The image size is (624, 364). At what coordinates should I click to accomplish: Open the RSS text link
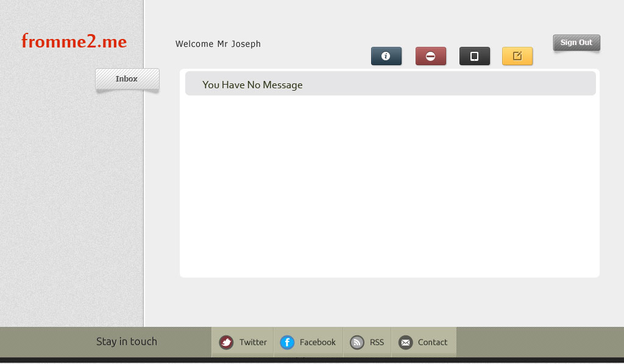pyautogui.click(x=377, y=342)
